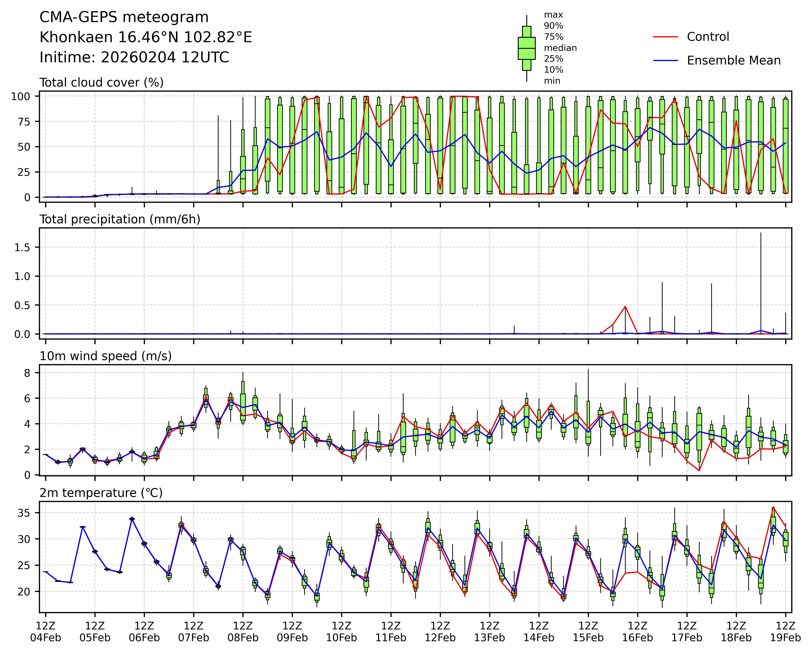The height and width of the screenshot is (654, 812).
Task: Click the '10m wind speed (m/s)' title
Action: pos(105,356)
